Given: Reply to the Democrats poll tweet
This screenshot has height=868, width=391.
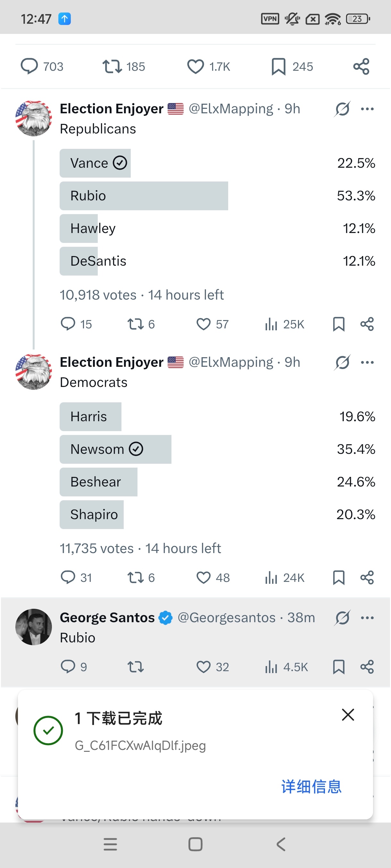Looking at the screenshot, I should [68, 577].
